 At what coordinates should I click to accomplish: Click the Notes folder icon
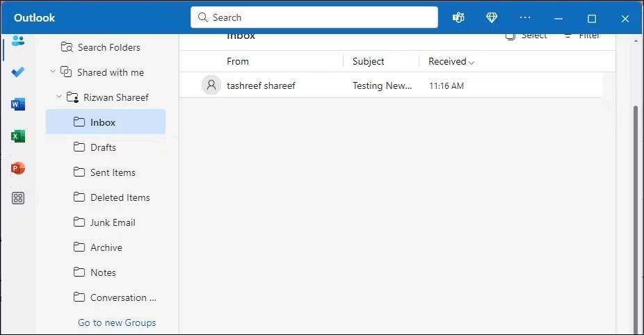[79, 272]
